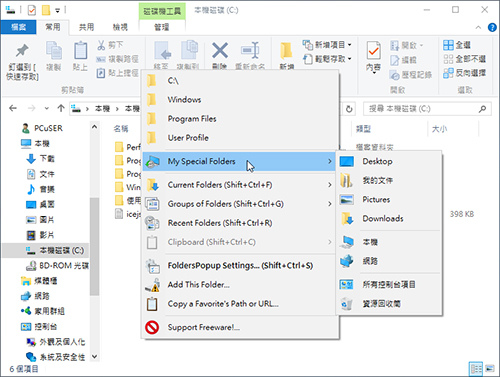Open Desktop in special folders submenu
Image resolution: width=500 pixels, height=377 pixels.
point(389,161)
